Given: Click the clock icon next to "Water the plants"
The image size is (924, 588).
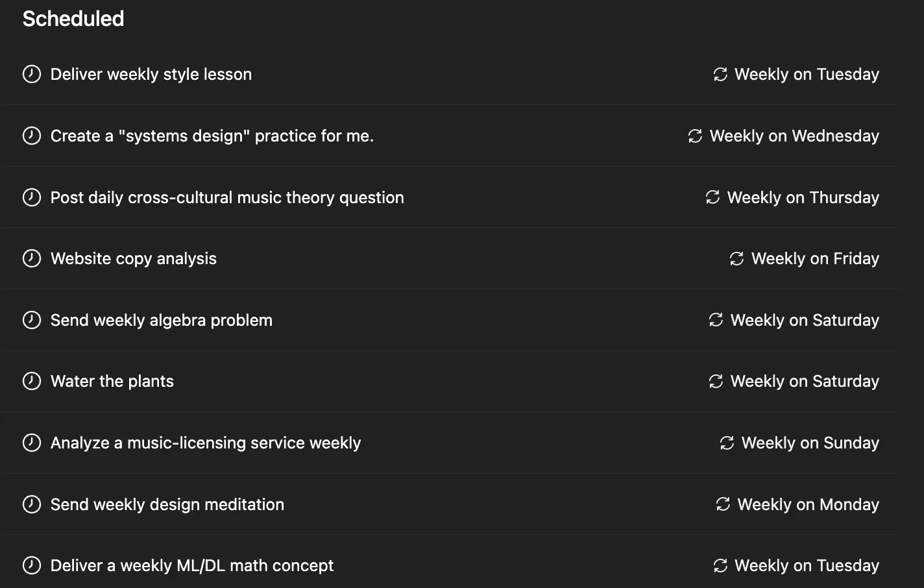Looking at the screenshot, I should (32, 381).
